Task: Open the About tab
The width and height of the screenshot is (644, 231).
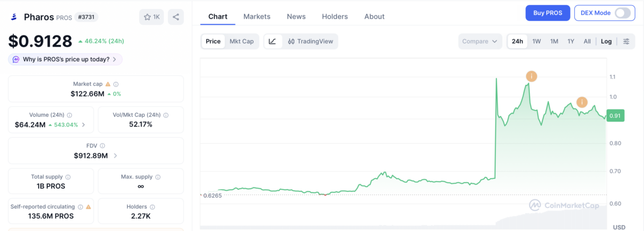Action: pyautogui.click(x=375, y=17)
